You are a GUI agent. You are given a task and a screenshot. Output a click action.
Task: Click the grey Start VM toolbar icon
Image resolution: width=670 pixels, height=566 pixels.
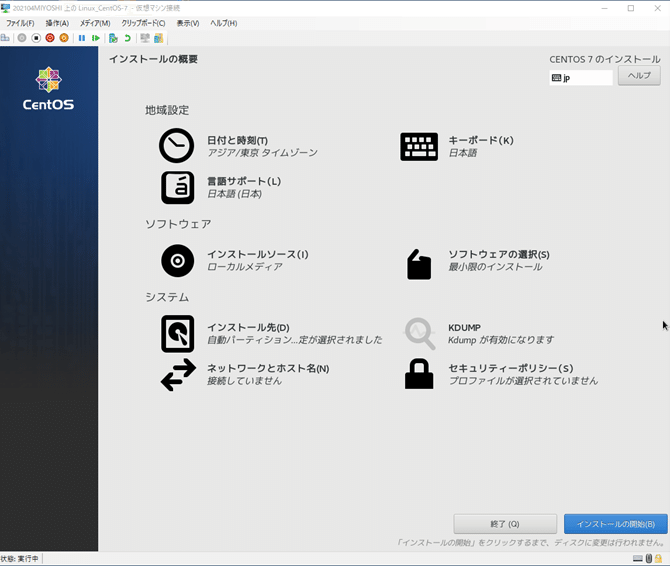pos(22,38)
